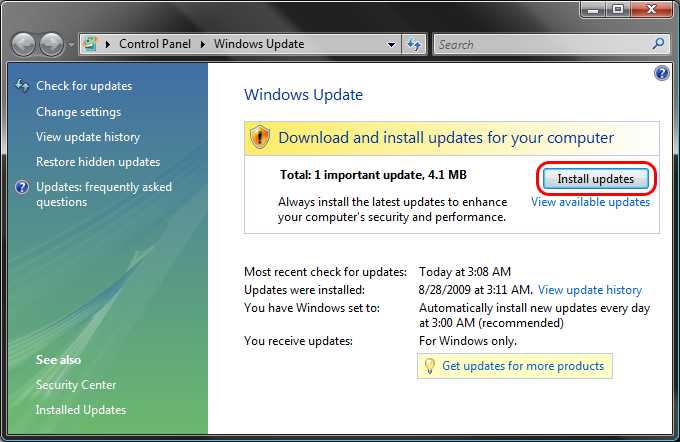Open Help via the blue question icon
Screen dimensions: 680x442
(662, 73)
